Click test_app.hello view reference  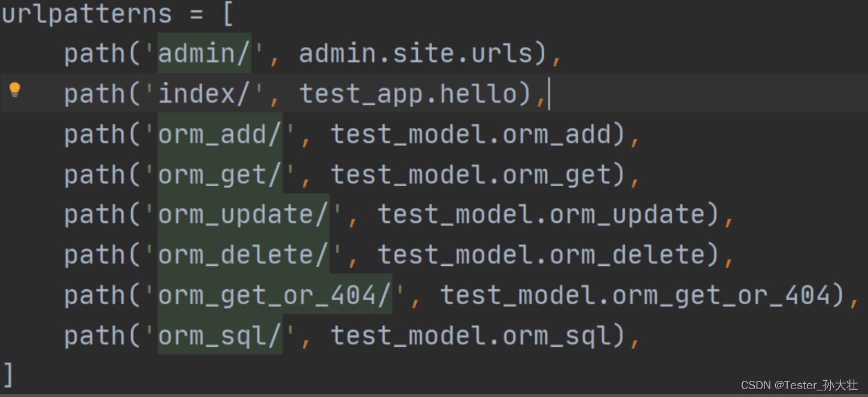[x=408, y=94]
